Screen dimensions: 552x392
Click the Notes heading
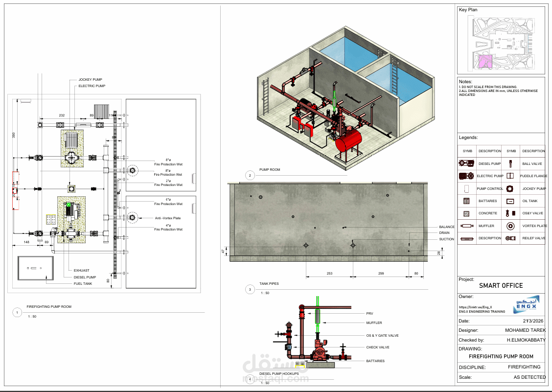tap(465, 82)
